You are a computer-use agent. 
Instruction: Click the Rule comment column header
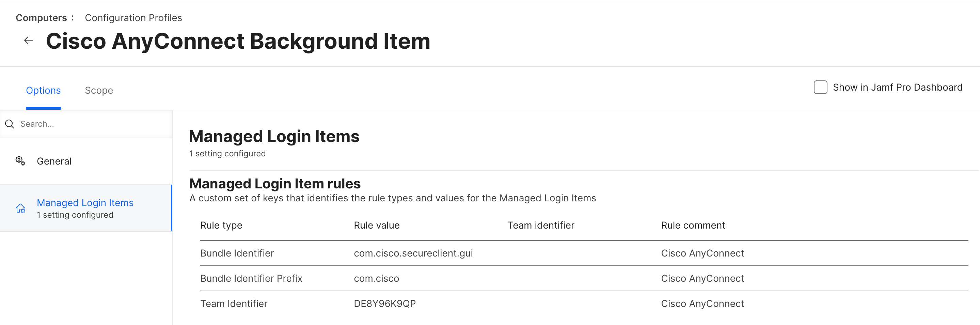point(693,225)
